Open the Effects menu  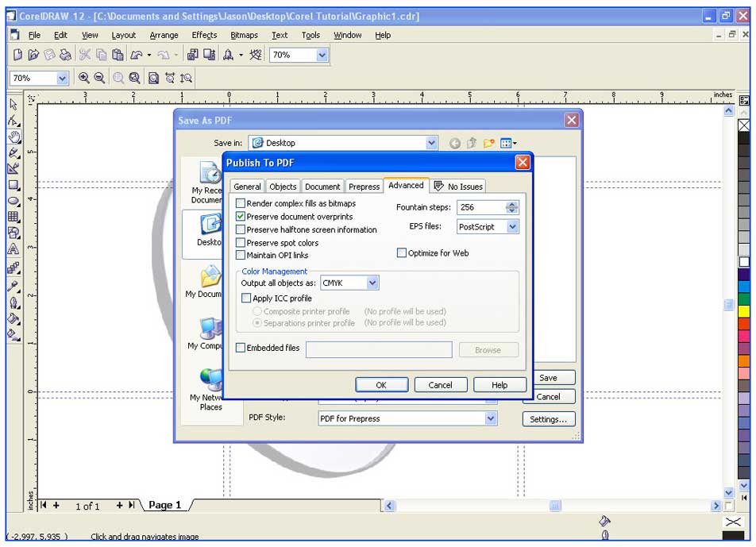tap(204, 35)
